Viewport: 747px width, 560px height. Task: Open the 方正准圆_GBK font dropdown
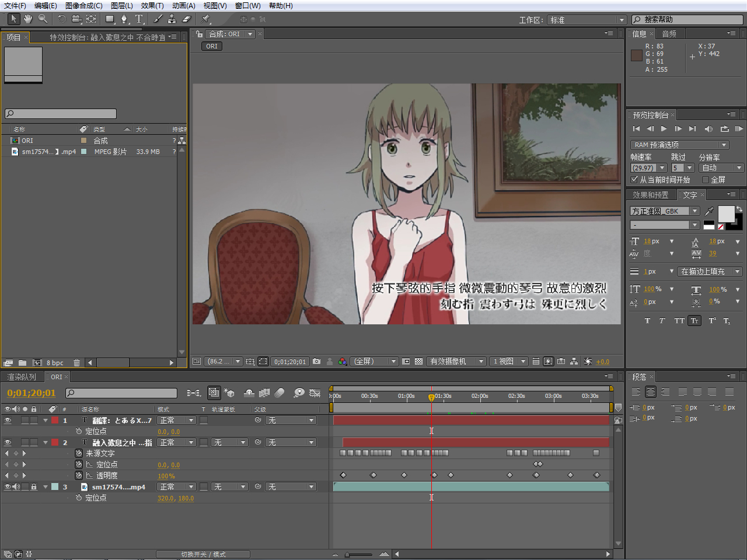(694, 211)
